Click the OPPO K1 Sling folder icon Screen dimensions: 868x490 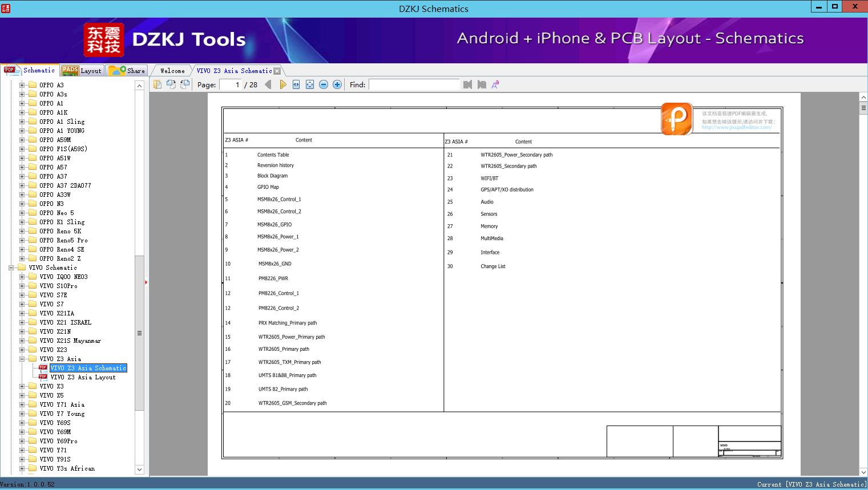[x=33, y=222]
